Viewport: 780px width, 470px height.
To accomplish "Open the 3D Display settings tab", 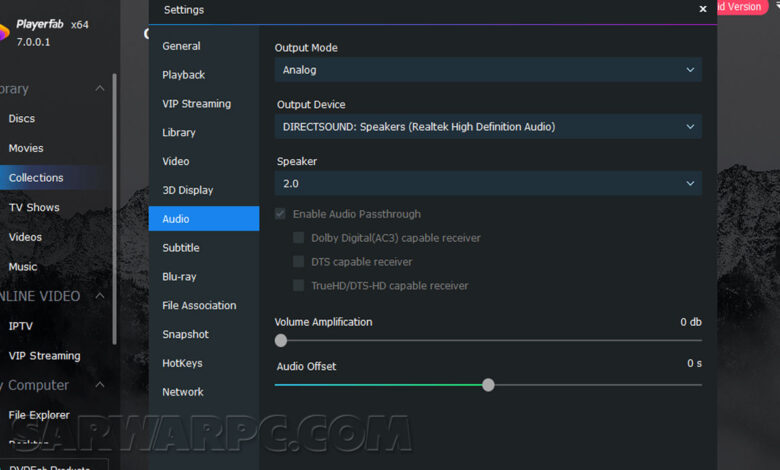I will tap(204, 190).
